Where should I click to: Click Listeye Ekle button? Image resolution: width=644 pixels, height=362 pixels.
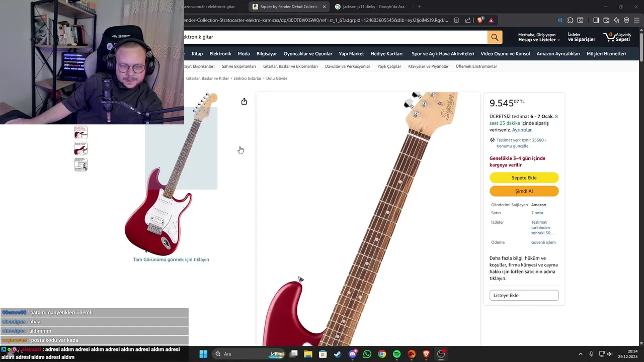click(524, 295)
